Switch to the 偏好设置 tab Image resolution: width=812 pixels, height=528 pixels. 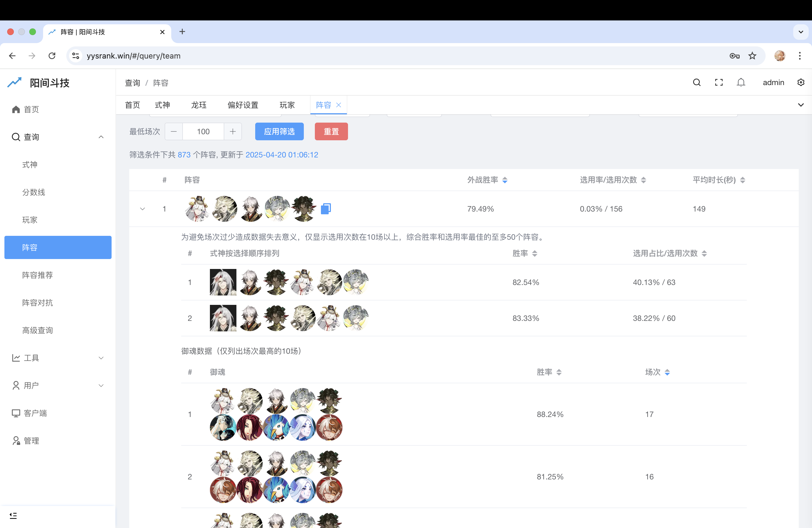242,105
